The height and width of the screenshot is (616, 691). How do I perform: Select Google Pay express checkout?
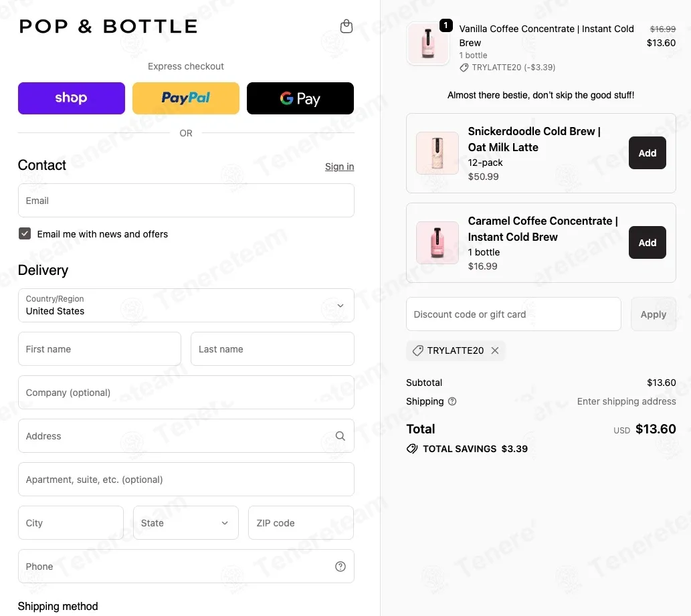point(300,98)
